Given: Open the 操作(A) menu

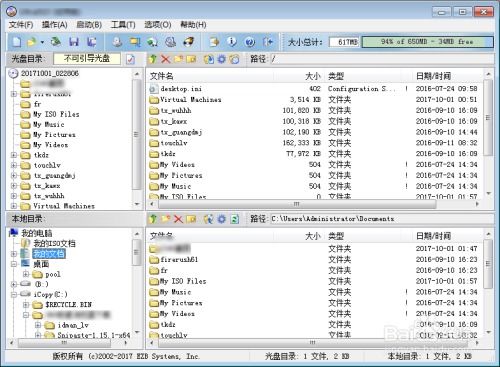Looking at the screenshot, I should pyautogui.click(x=55, y=25).
